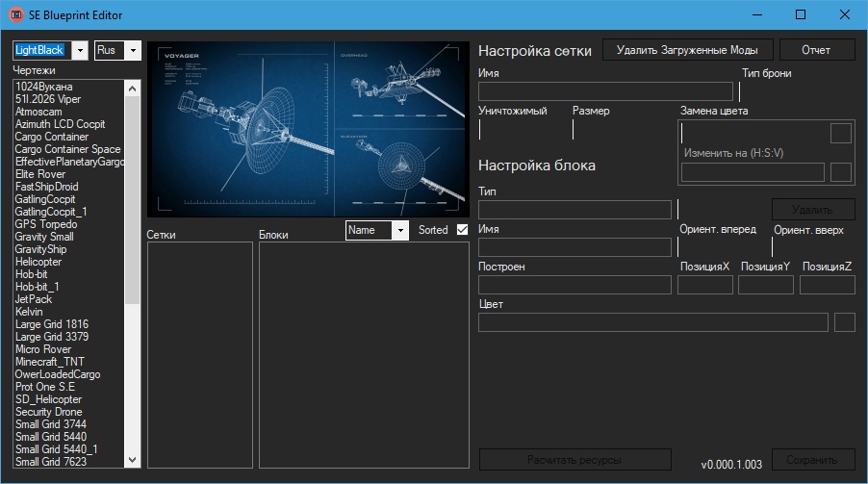Click the Изменить на (H:S:V) input field
This screenshot has width=868, height=484.
753,172
